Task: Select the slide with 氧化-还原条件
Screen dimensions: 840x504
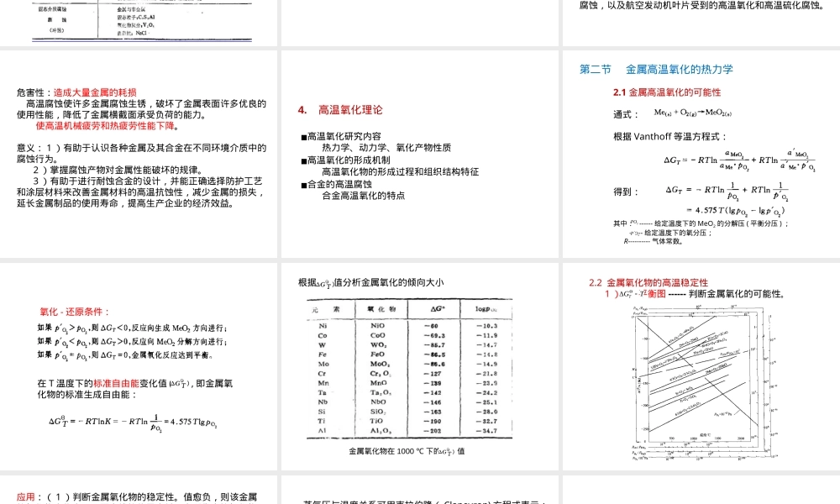Action: (x=139, y=366)
